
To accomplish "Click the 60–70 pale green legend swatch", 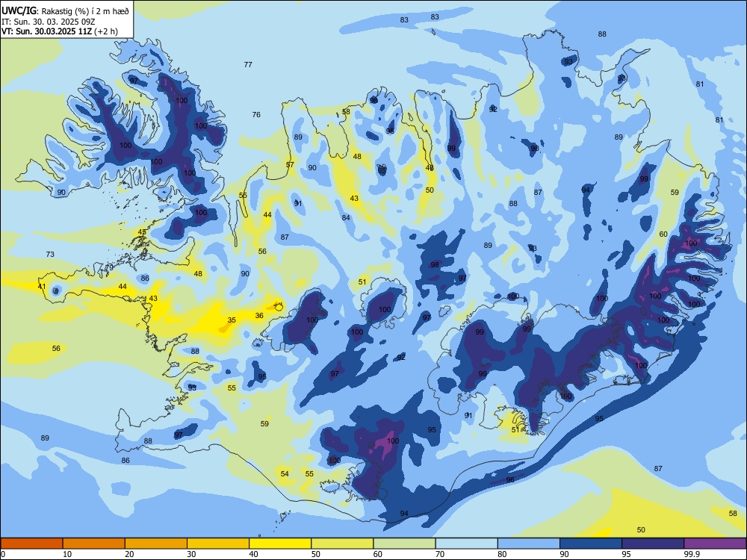I will [x=404, y=544].
